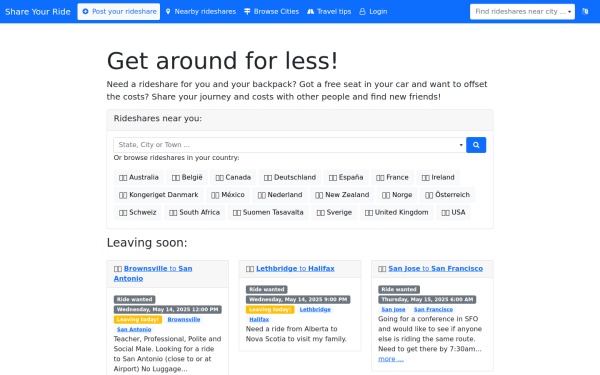Browse rideshares in USA

click(453, 212)
